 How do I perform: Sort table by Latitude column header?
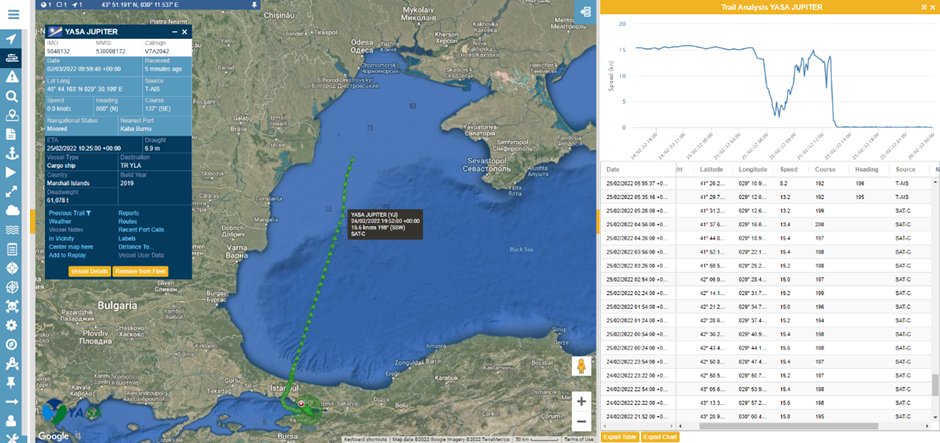[x=711, y=170]
